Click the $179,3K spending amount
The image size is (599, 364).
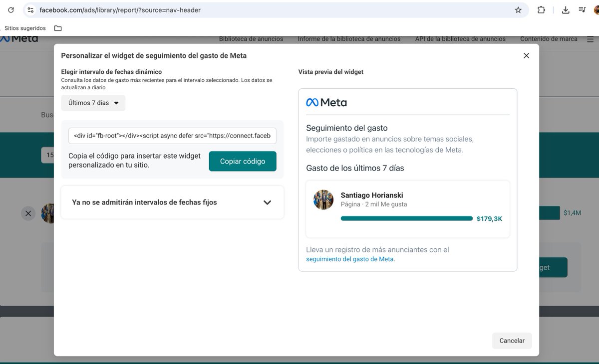[x=490, y=218]
